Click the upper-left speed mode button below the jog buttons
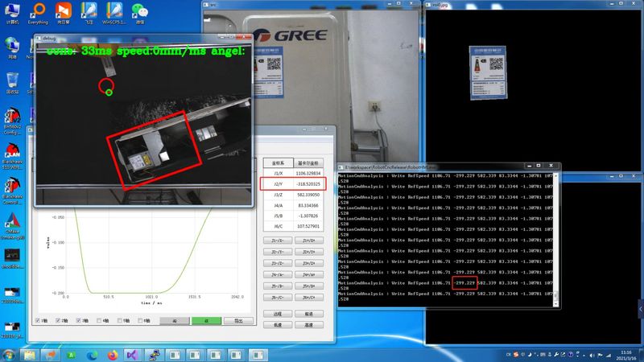The image size is (644, 362). point(278,314)
